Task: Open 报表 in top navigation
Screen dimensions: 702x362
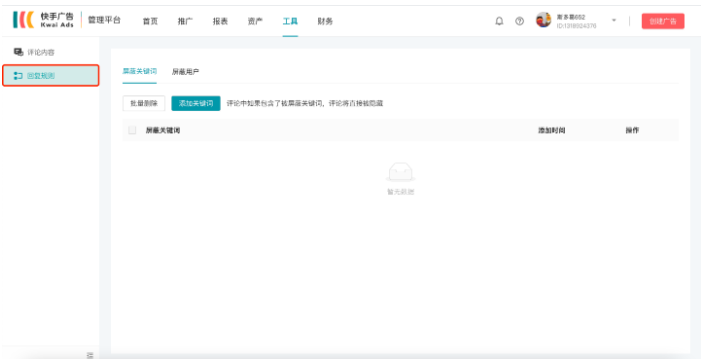Action: (x=220, y=21)
